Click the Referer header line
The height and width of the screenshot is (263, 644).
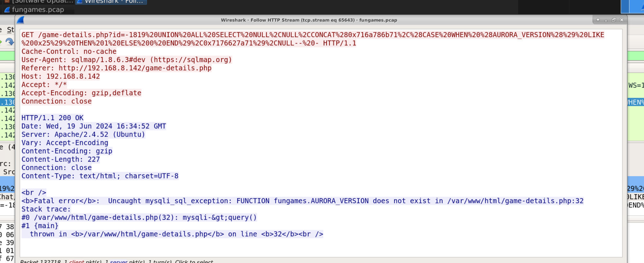pyautogui.click(x=116, y=68)
